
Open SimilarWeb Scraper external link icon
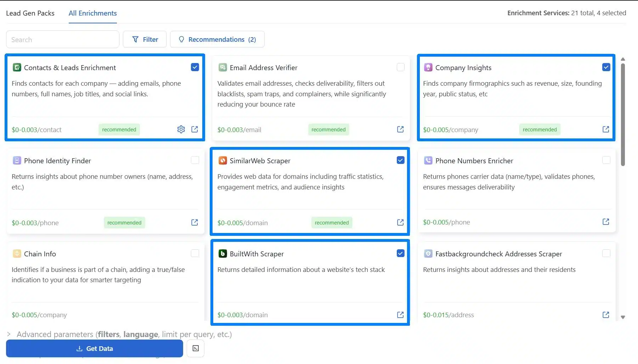pyautogui.click(x=400, y=222)
